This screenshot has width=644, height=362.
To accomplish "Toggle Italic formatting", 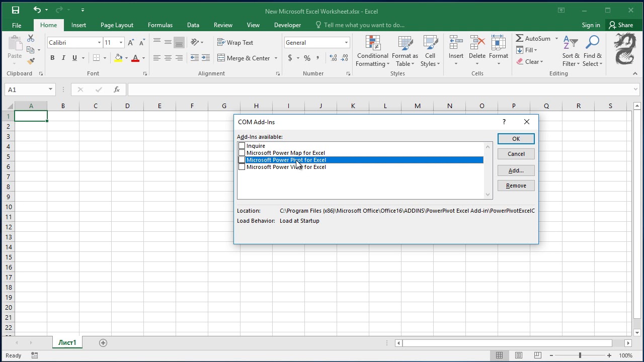I will [x=63, y=58].
